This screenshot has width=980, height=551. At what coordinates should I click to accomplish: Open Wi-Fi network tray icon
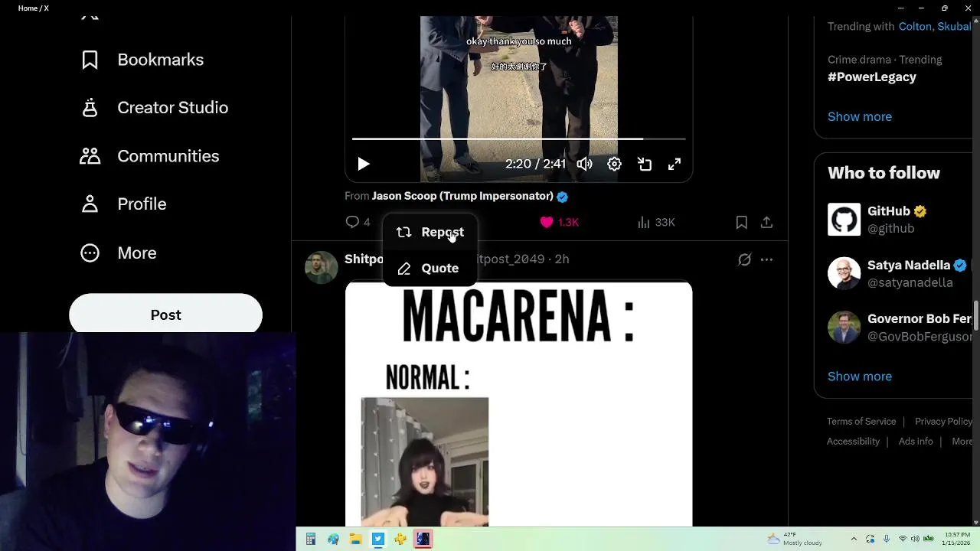click(903, 539)
